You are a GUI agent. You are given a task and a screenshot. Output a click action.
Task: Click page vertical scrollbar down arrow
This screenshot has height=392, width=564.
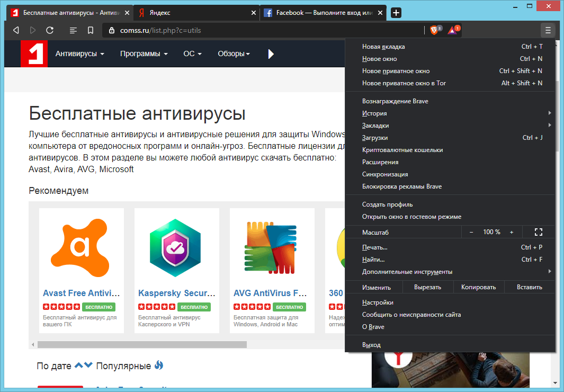556,384
